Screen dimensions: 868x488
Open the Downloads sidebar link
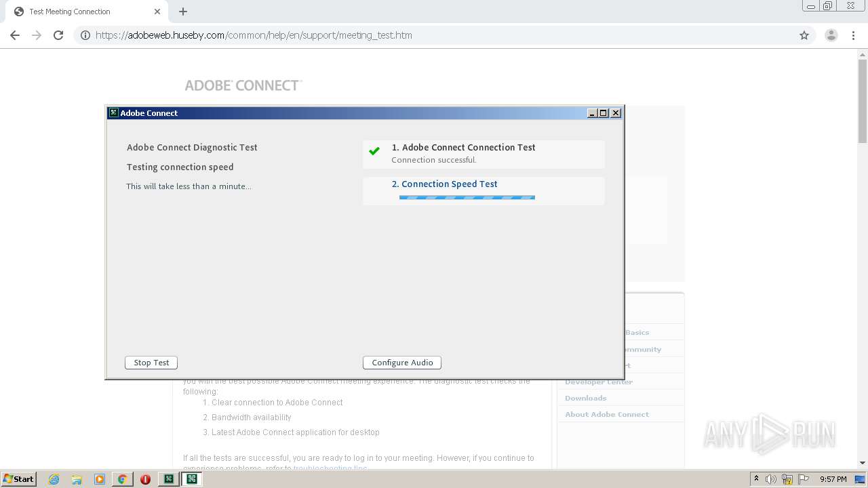pos(586,398)
